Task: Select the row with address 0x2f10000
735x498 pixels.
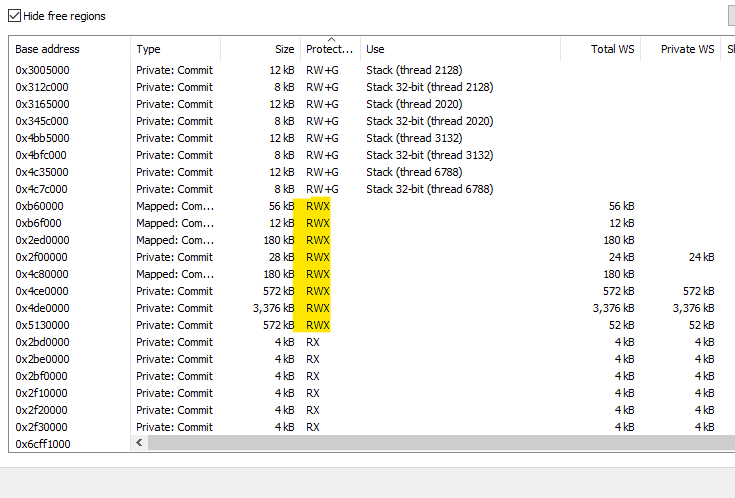Action: coord(372,393)
